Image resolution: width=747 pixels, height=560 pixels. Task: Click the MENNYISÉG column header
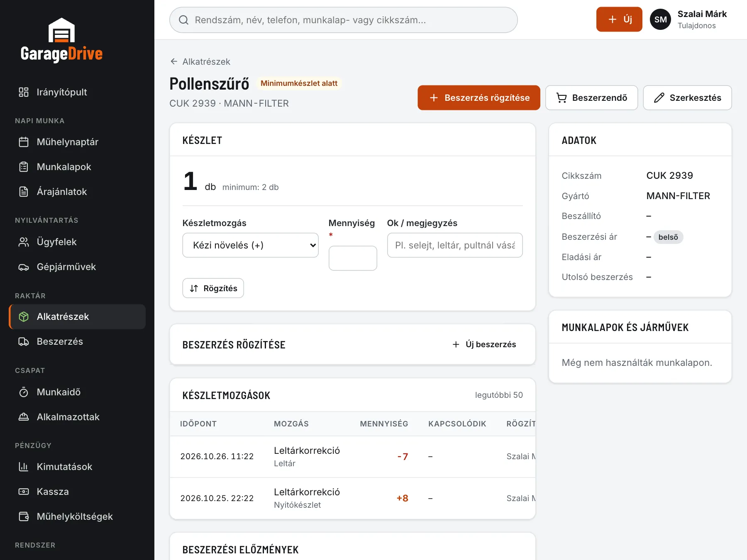[x=384, y=424]
